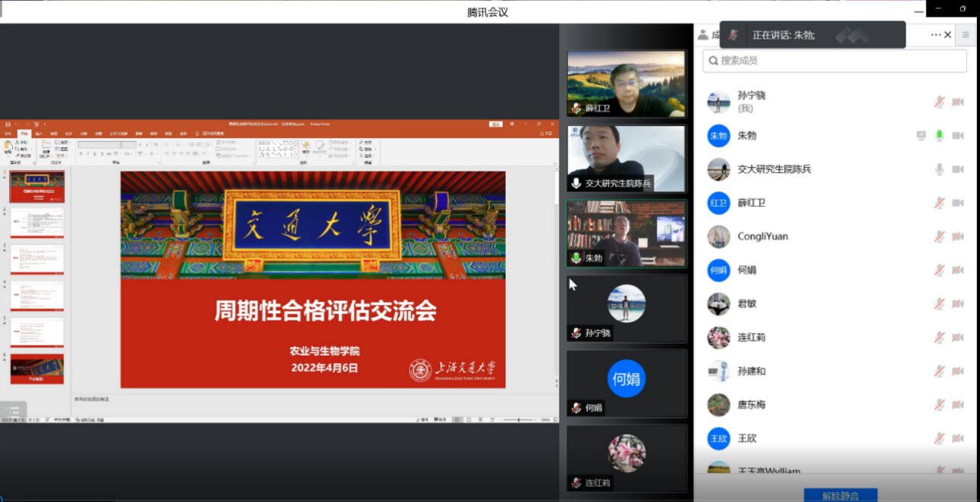Select member 君敏 in the list

[837, 304]
